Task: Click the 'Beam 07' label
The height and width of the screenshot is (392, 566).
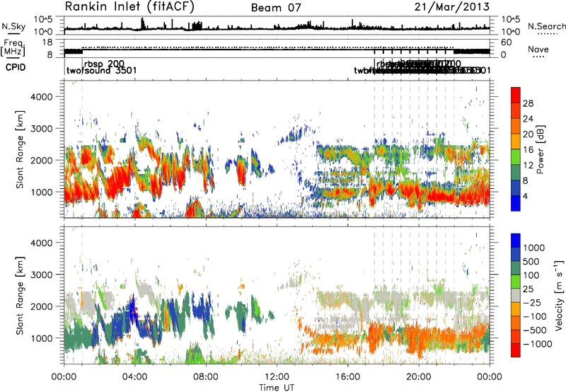Action: pos(276,8)
